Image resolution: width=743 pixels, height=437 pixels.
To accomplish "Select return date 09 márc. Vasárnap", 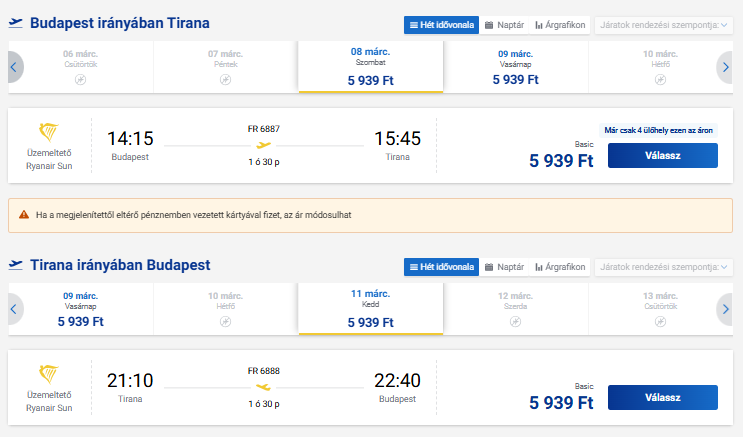I will tap(81, 309).
